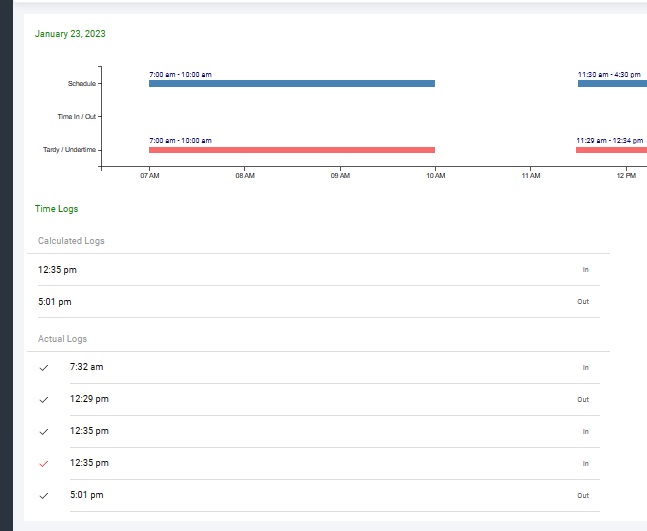Select the blue 11:30 am - 4:30 pm schedule bar

[x=612, y=84]
